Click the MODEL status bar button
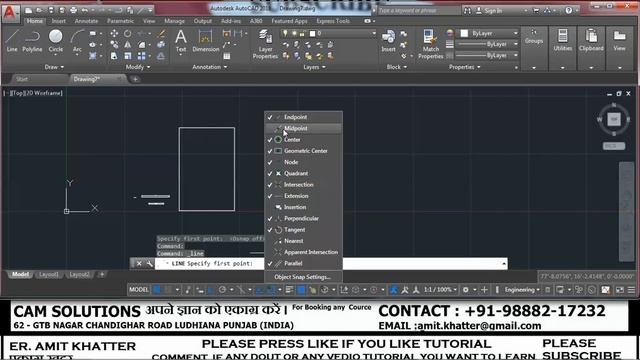640x360 pixels. point(139,290)
